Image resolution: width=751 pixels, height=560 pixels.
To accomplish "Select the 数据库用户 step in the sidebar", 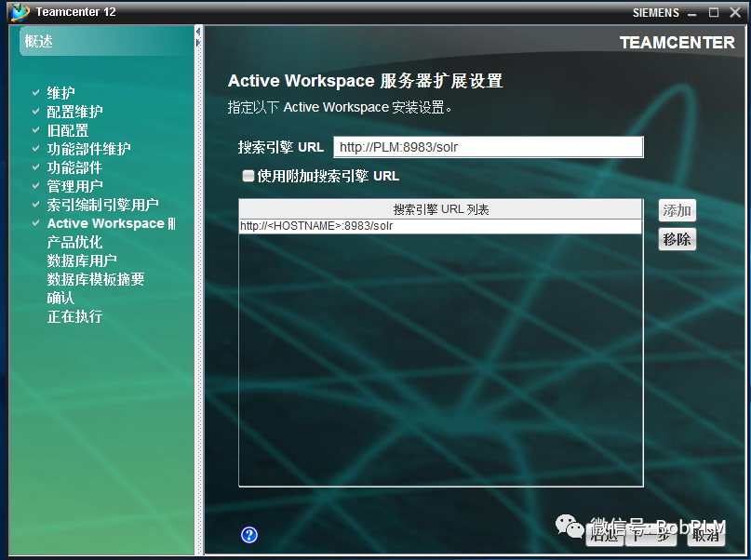I will pyautogui.click(x=82, y=260).
